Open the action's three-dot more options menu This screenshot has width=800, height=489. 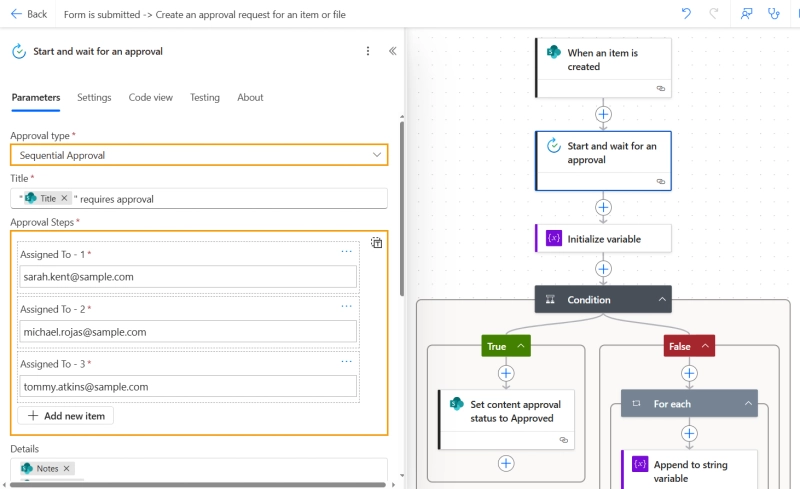pos(367,51)
